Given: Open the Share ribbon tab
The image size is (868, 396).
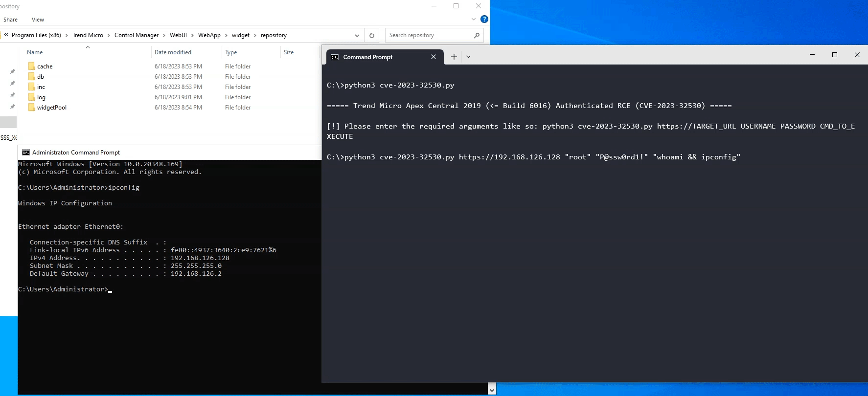Looking at the screenshot, I should (x=10, y=20).
